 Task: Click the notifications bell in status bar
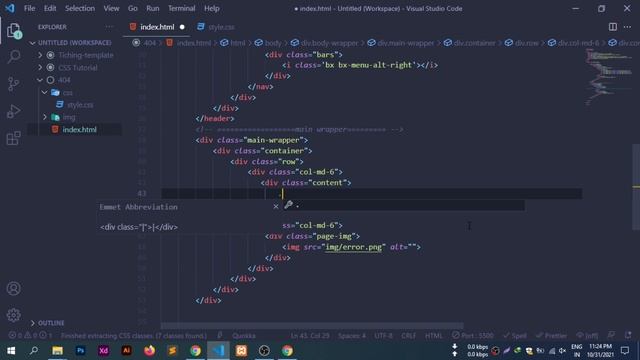tap(628, 336)
